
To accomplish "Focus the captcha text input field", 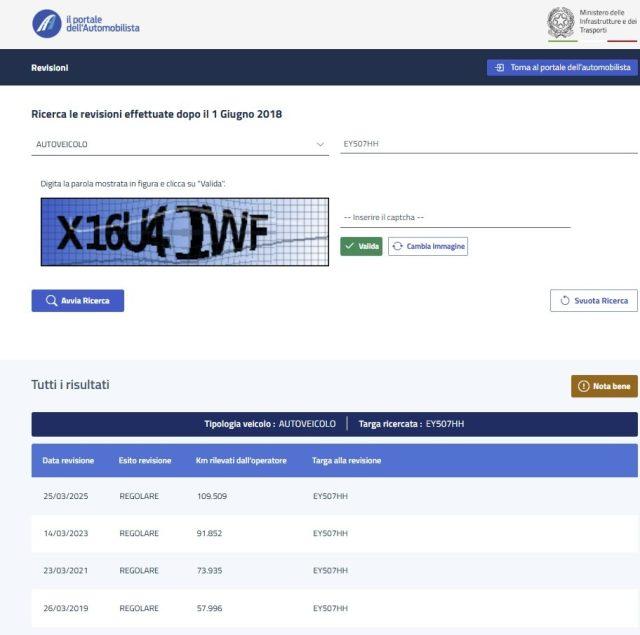I will coord(455,217).
